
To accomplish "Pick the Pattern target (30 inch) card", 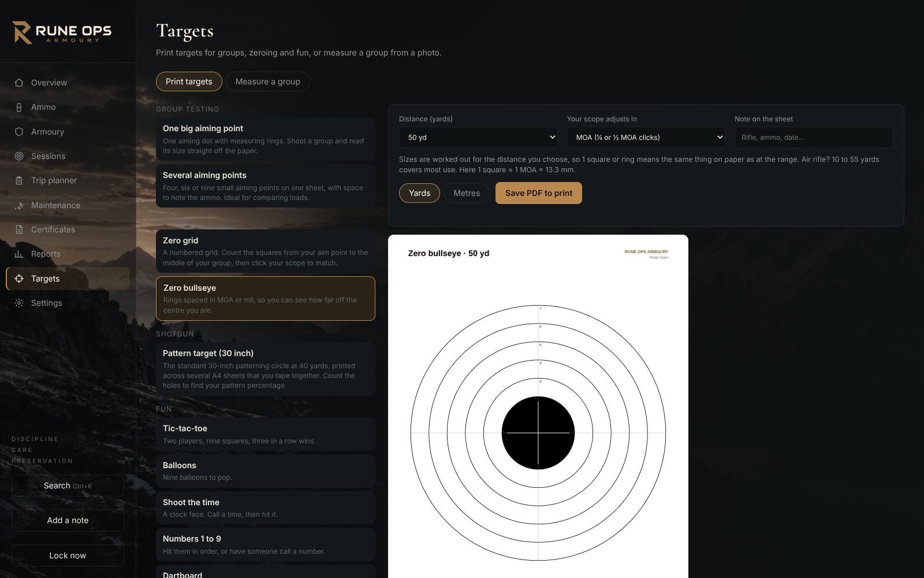I will (266, 369).
